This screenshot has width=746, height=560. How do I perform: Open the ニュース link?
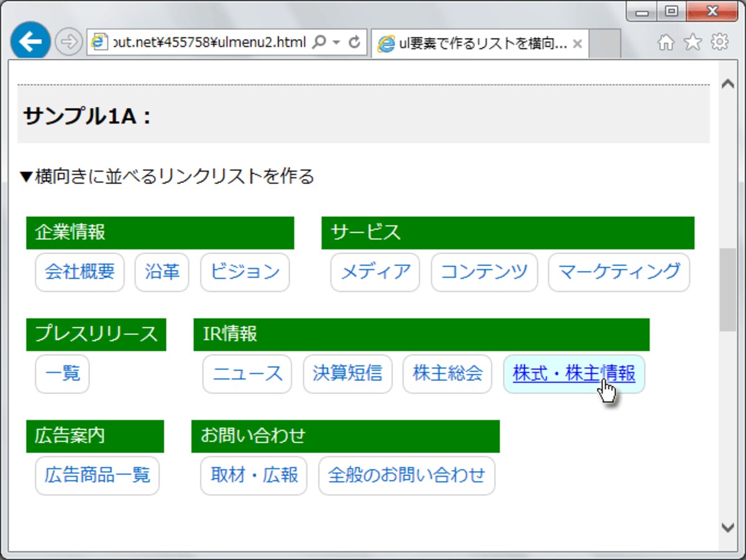(247, 374)
